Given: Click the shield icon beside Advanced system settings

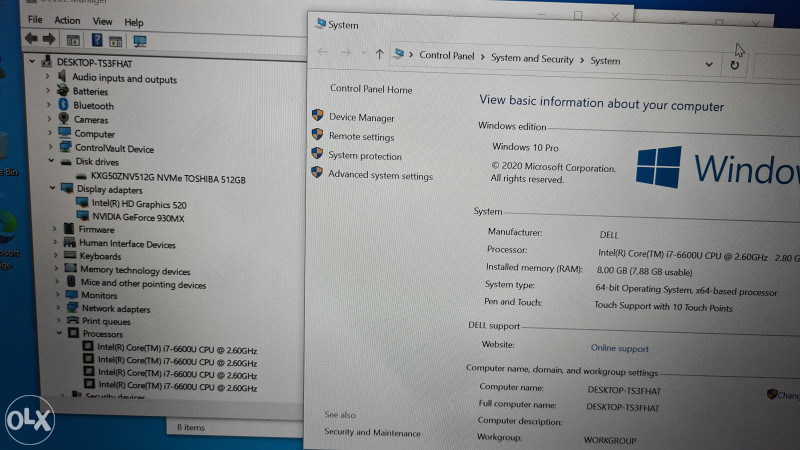Looking at the screenshot, I should click(x=317, y=172).
